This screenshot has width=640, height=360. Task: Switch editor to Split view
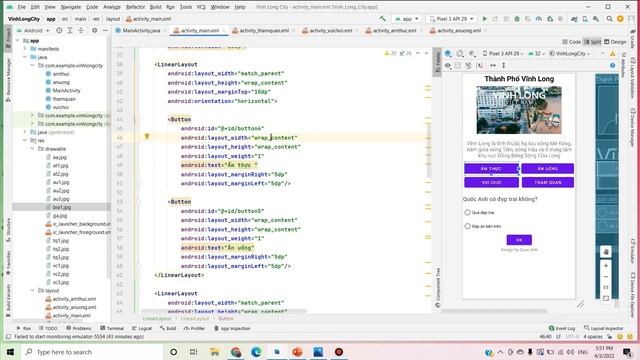[593, 42]
